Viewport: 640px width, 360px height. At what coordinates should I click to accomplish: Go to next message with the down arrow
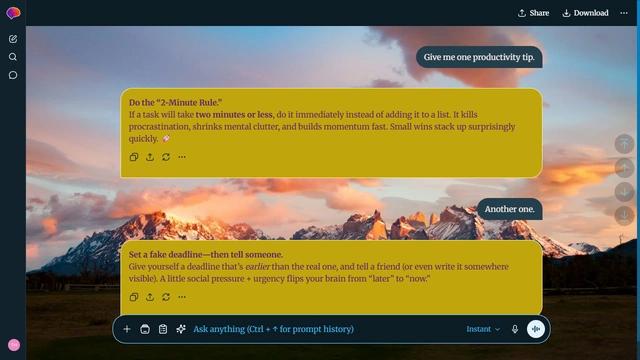[x=624, y=192]
